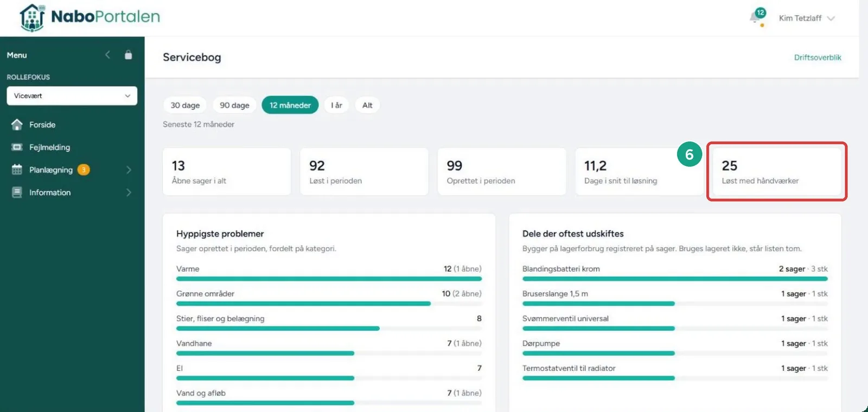The height and width of the screenshot is (412, 868).
Task: Open the notifications bell
Action: click(756, 17)
